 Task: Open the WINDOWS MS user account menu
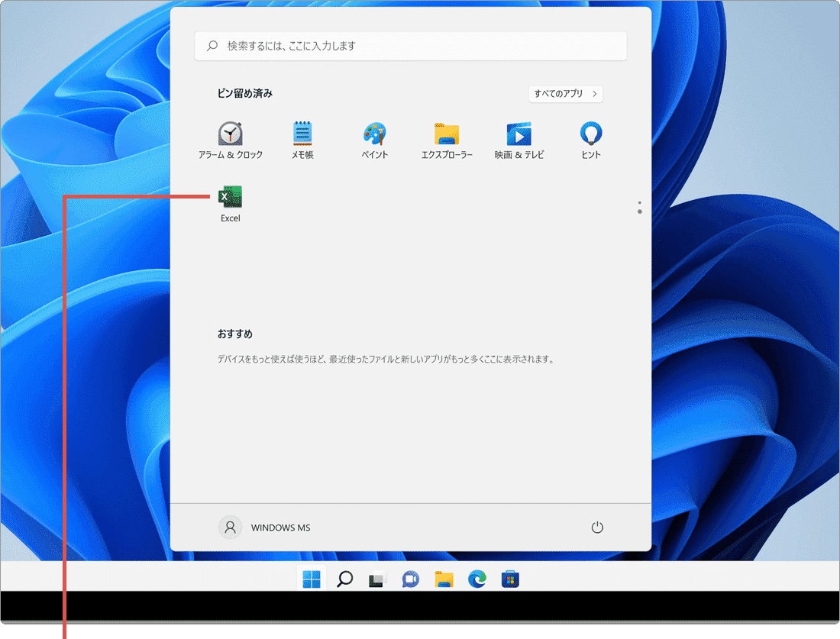click(x=265, y=528)
